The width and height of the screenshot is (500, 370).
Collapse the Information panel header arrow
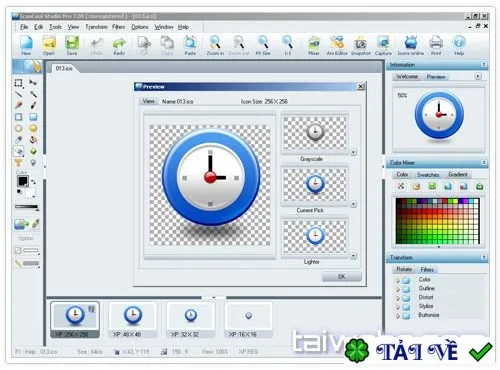click(x=484, y=64)
